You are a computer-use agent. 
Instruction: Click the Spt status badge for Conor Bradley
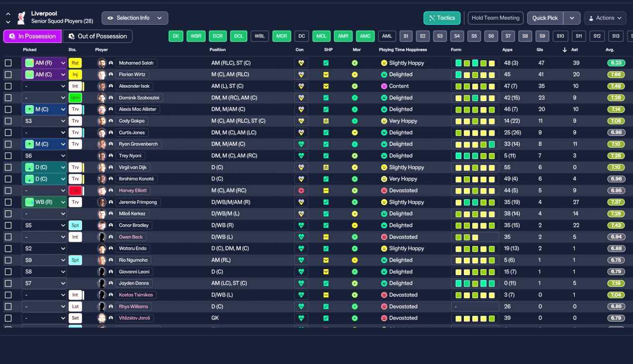(x=75, y=225)
